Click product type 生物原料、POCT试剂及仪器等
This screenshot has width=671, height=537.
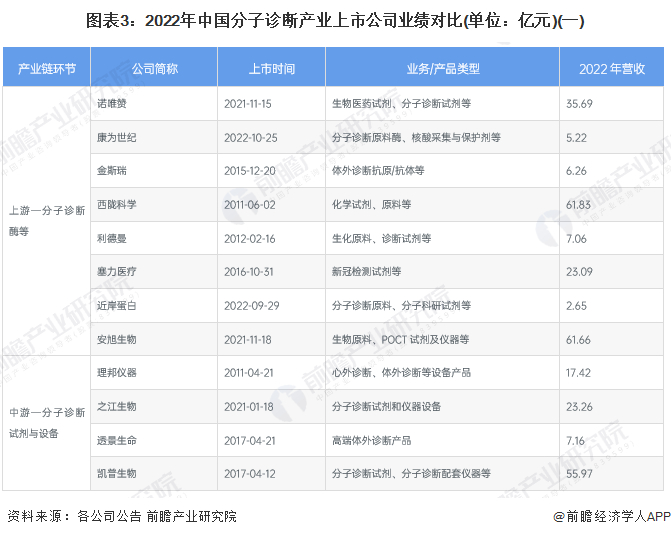pyautogui.click(x=401, y=339)
